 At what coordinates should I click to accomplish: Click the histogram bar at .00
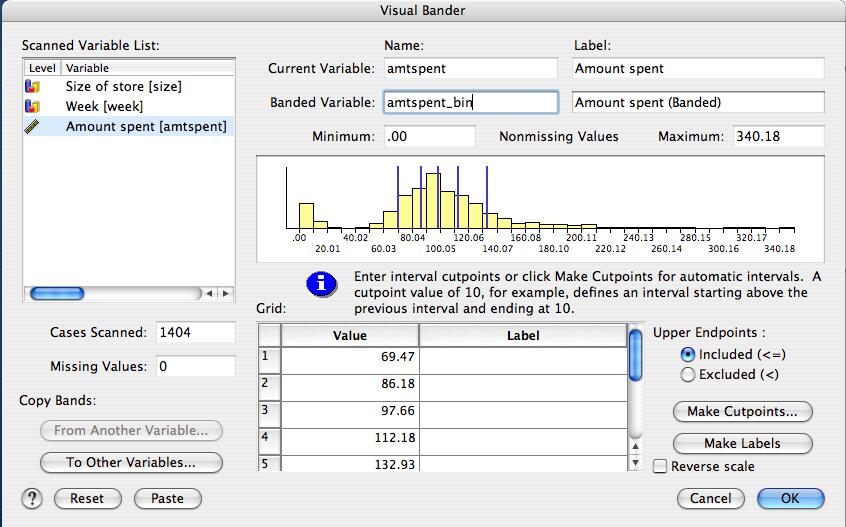[306, 216]
